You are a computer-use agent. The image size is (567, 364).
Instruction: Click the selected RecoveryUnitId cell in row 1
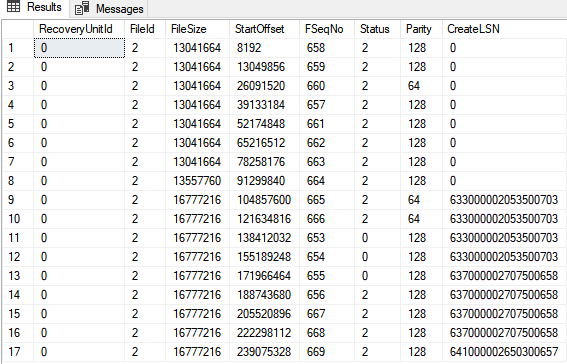79,48
